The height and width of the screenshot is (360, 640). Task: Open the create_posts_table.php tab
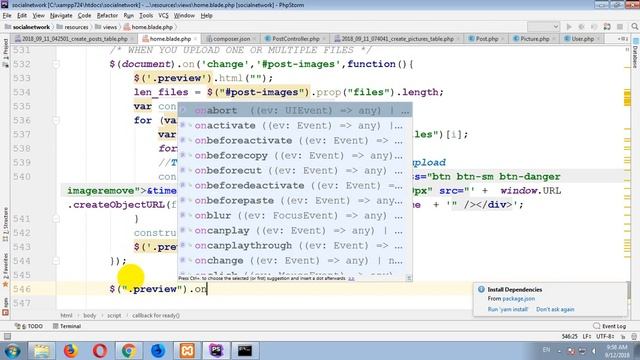74,39
